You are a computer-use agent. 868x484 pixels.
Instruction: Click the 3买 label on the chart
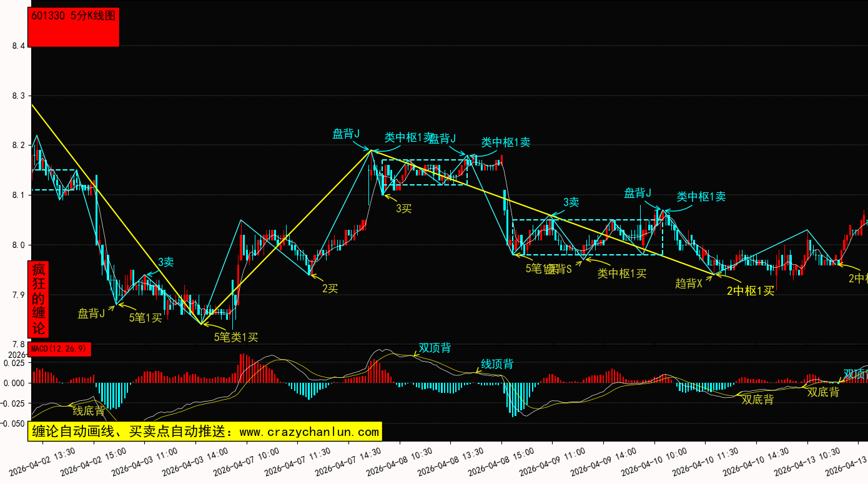pyautogui.click(x=403, y=208)
